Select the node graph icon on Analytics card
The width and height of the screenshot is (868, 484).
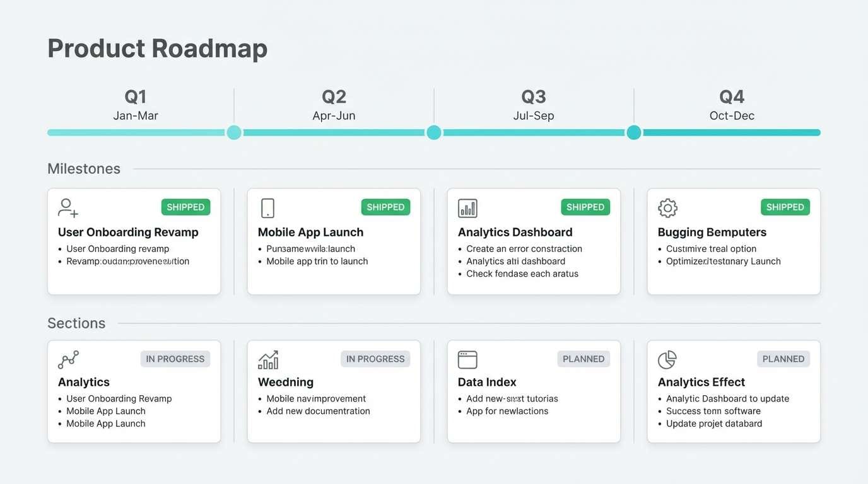point(67,359)
